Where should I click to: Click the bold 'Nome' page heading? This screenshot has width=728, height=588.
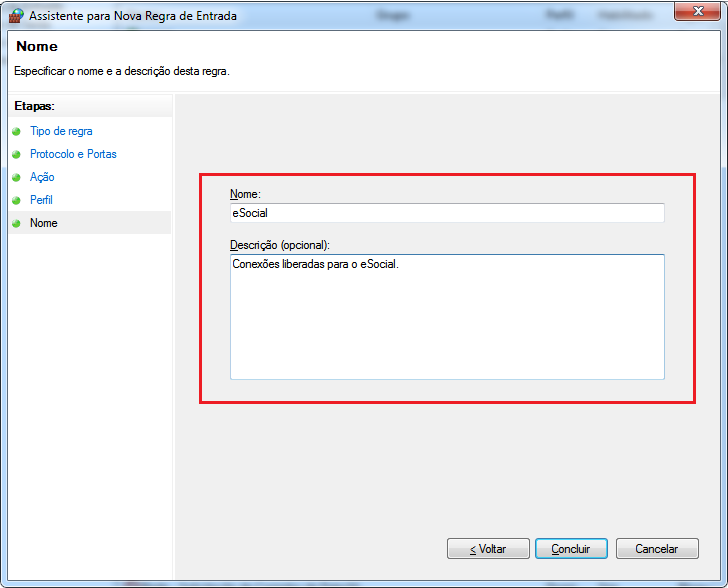click(x=37, y=46)
